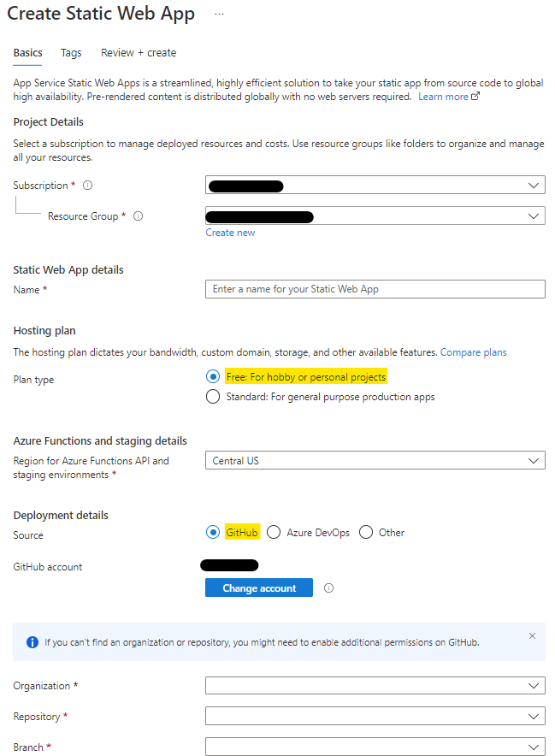The width and height of the screenshot is (555, 756).
Task: Click the blue info icon in the notice
Action: click(32, 642)
